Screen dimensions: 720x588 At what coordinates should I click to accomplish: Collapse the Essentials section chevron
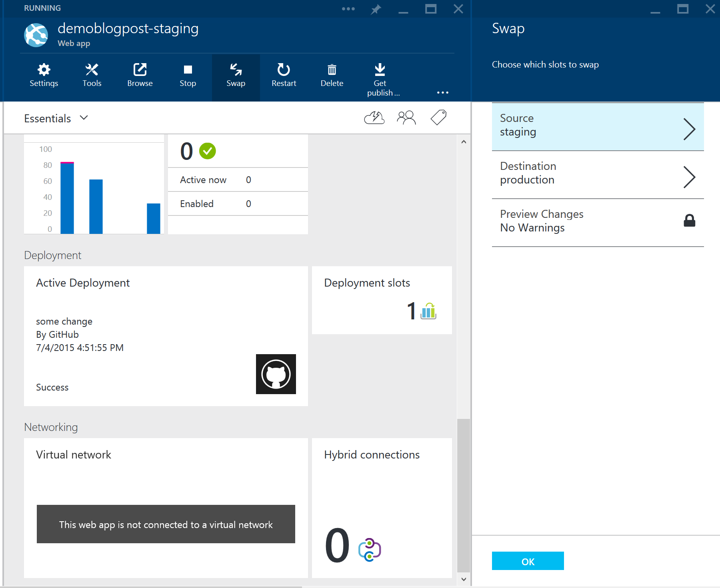(x=84, y=118)
